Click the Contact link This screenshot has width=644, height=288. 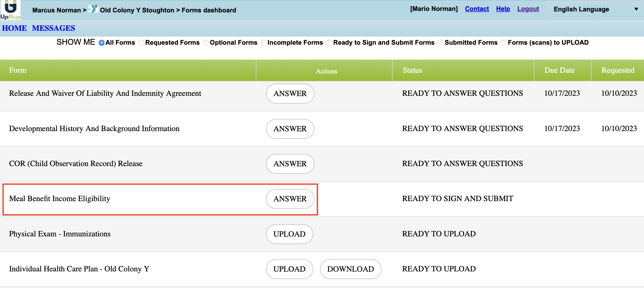coord(476,9)
